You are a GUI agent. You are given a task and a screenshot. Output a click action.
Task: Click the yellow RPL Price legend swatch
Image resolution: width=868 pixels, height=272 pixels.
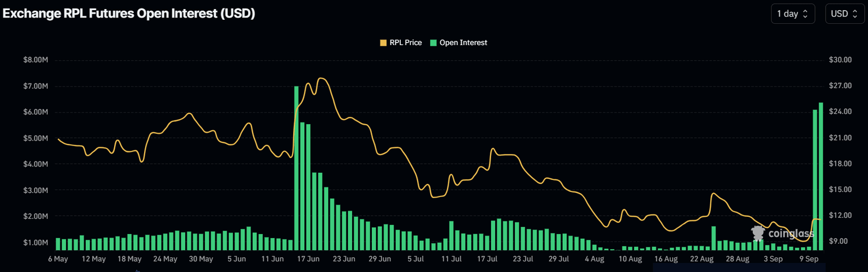click(x=384, y=42)
